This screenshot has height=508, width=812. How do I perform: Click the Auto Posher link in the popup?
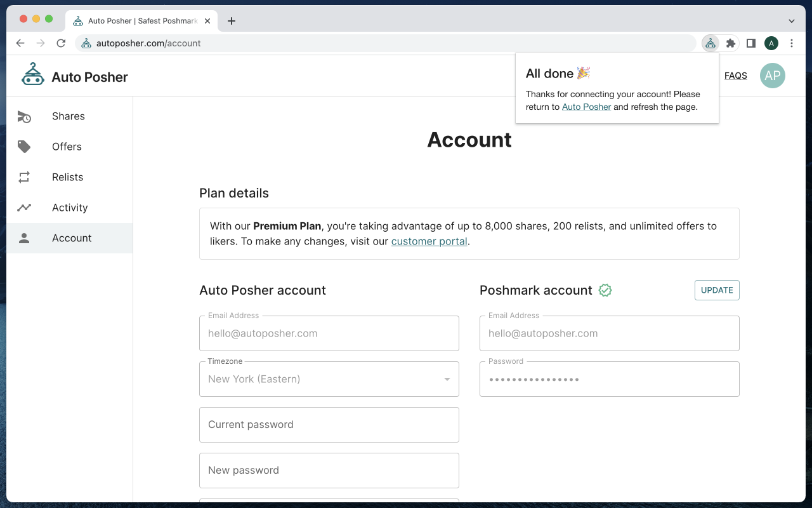pos(586,107)
